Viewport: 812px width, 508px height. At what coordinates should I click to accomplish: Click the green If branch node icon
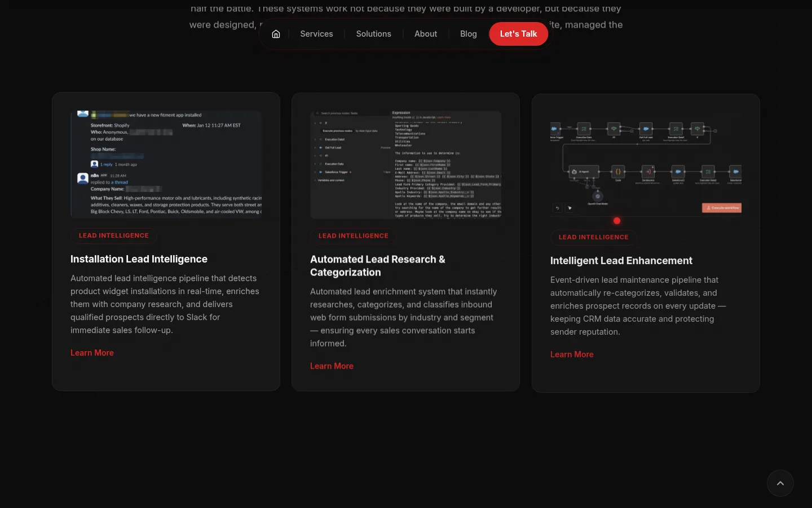(614, 129)
